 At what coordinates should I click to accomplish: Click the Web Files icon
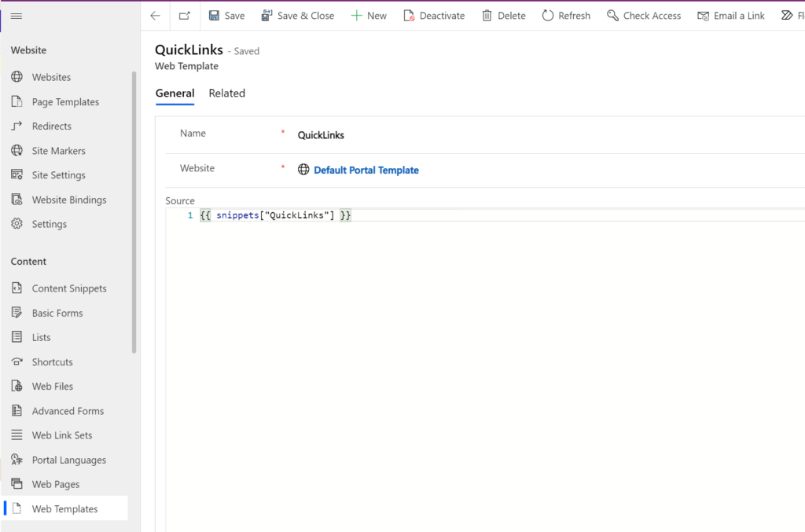[17, 386]
